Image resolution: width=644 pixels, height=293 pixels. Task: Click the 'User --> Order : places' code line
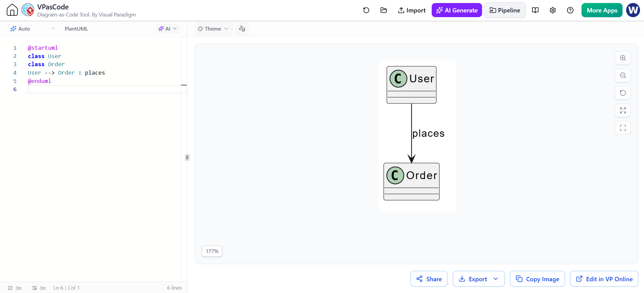(67, 73)
